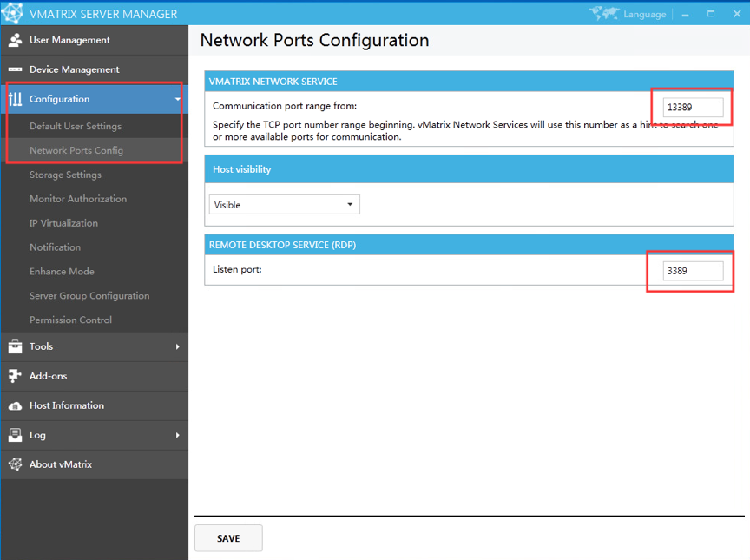Click the Tools toolbox icon
The image size is (750, 560).
pyautogui.click(x=15, y=346)
